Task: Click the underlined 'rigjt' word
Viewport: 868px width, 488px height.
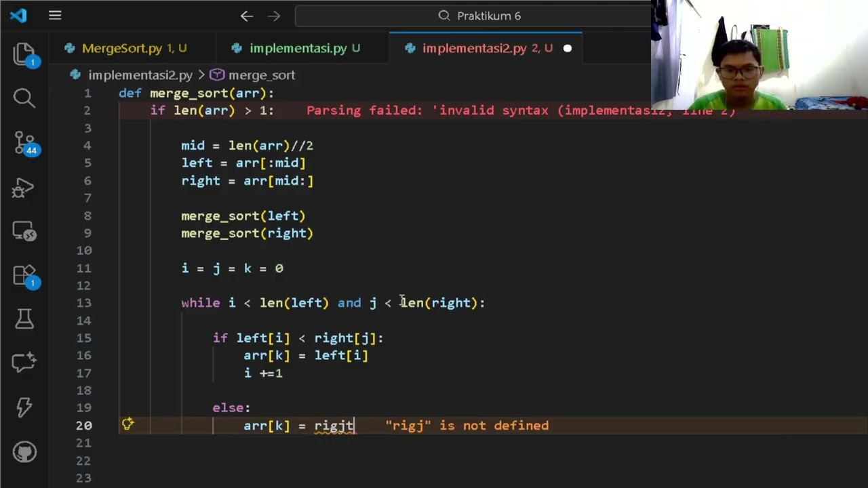Action: pyautogui.click(x=334, y=426)
